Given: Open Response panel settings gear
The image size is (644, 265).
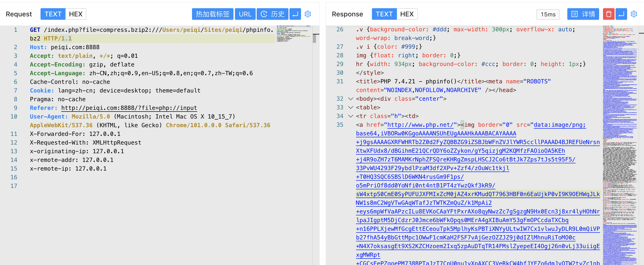Looking at the screenshot, I should [634, 14].
